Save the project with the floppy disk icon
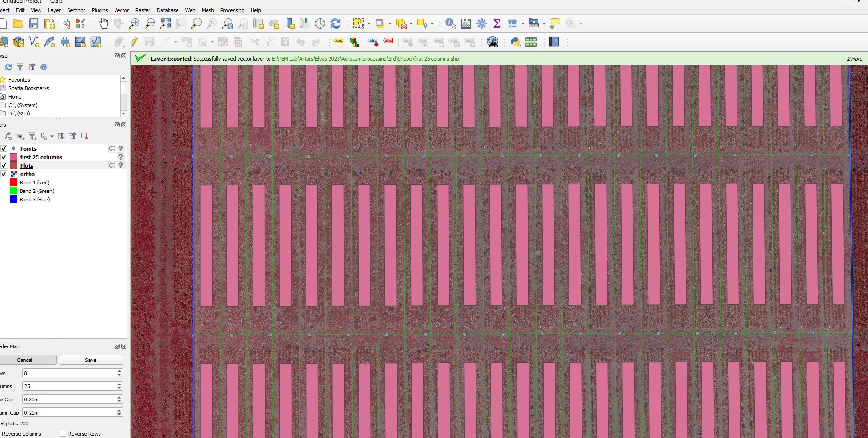Viewport: 868px width, 438px height. 34,23
